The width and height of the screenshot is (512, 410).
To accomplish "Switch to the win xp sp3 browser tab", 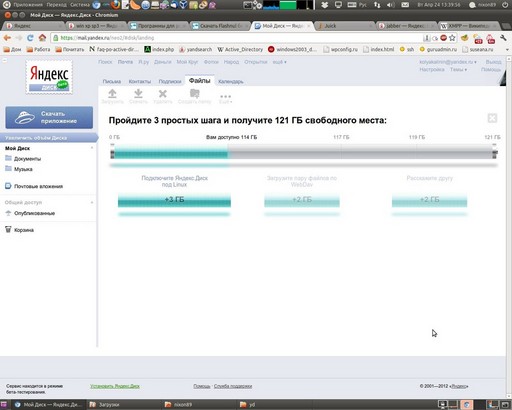I will pyautogui.click(x=96, y=26).
